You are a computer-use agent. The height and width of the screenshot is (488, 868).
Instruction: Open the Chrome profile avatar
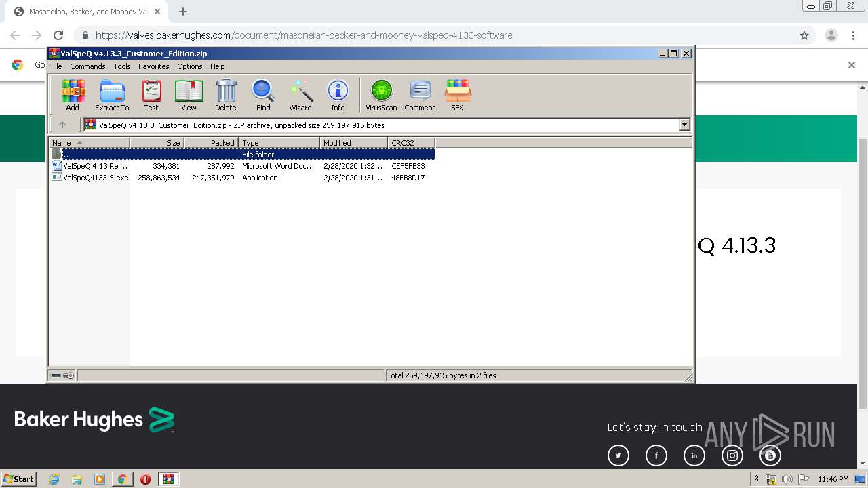(831, 35)
